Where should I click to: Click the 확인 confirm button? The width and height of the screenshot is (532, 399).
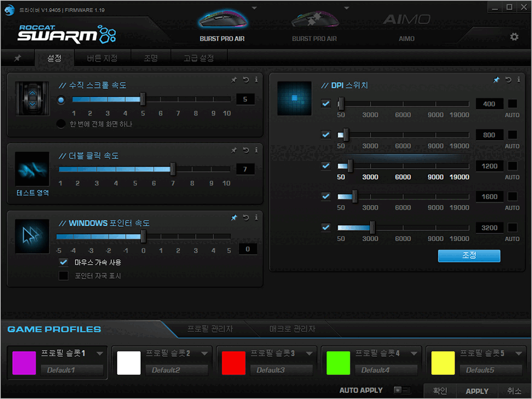tap(440, 391)
